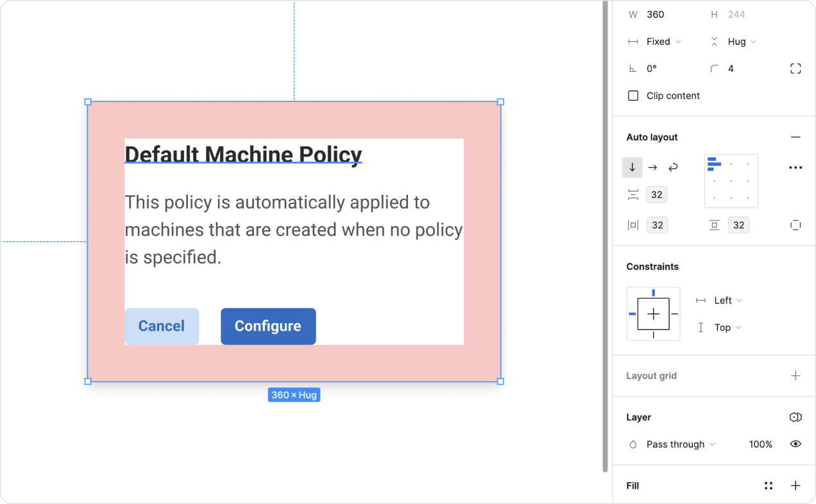This screenshot has width=816, height=504.
Task: Click vertical padding icon
Action: click(714, 225)
